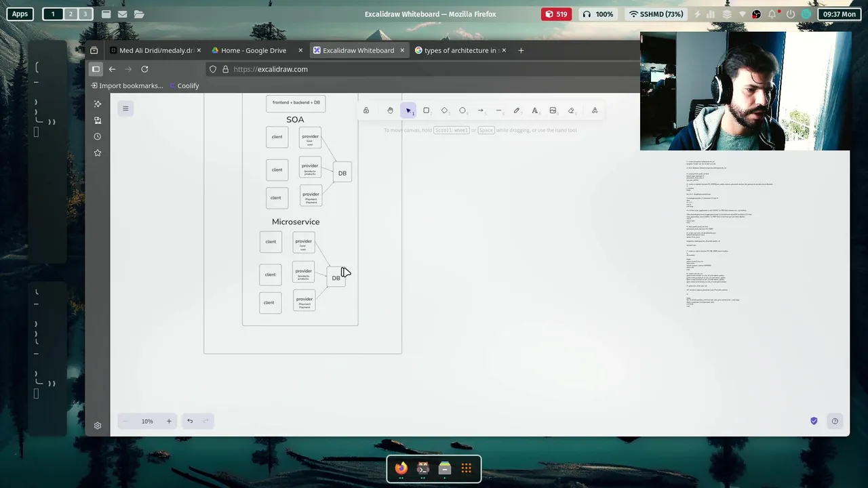Switch to workspace 2
Screen dimensions: 868x488
click(x=70, y=14)
